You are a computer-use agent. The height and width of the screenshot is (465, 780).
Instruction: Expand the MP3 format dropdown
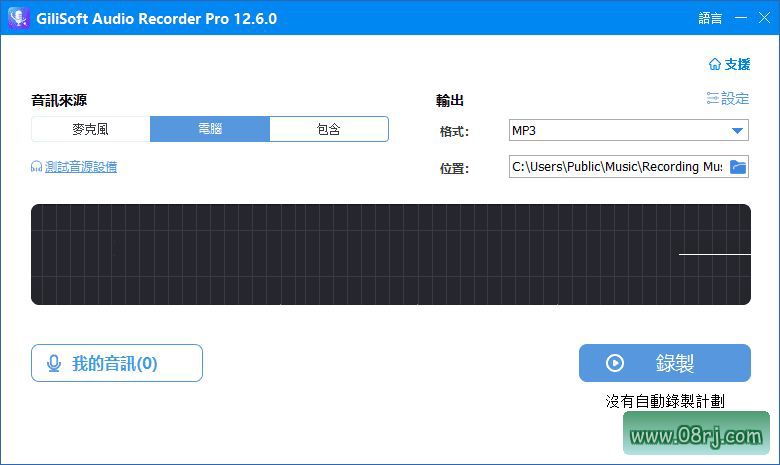(737, 130)
